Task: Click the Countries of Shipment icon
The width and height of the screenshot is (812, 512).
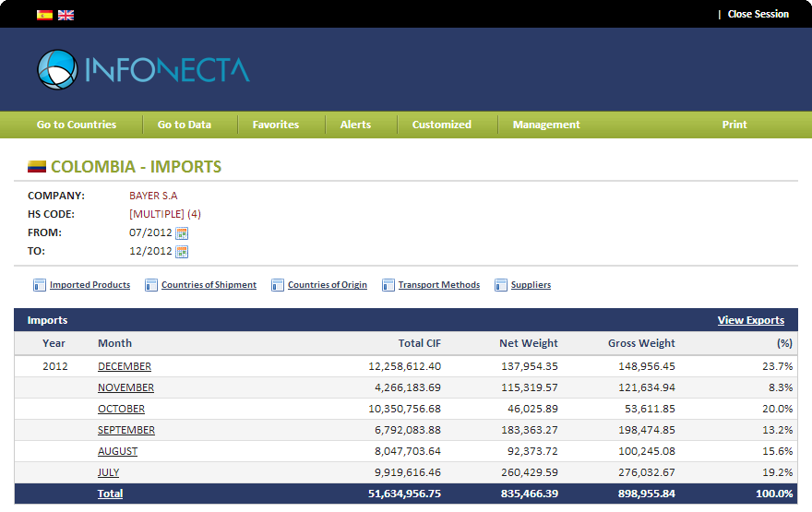Action: coord(151,285)
